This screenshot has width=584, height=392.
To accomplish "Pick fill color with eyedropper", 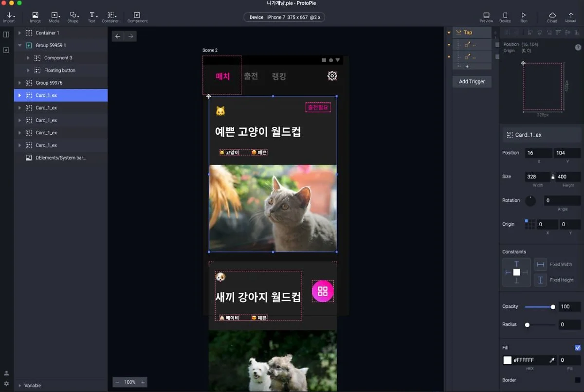I will pos(552,360).
